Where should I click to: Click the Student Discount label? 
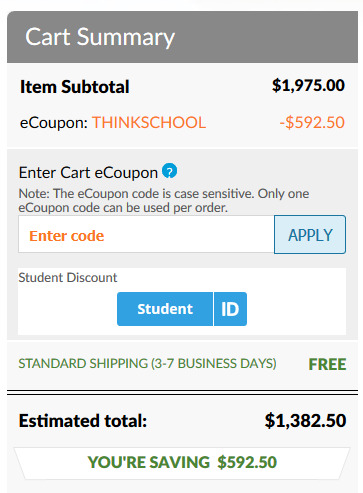pos(68,278)
